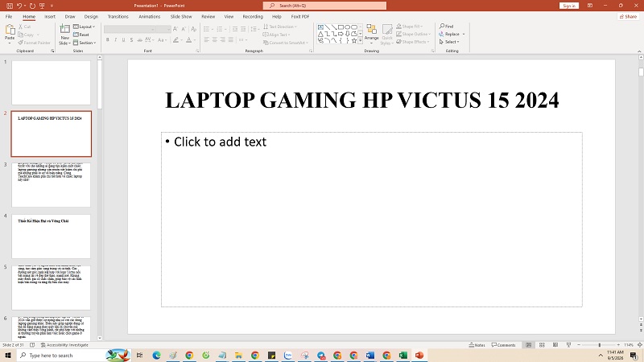
Task: Save the presentation from the quick access toolbar
Action: 10,6
